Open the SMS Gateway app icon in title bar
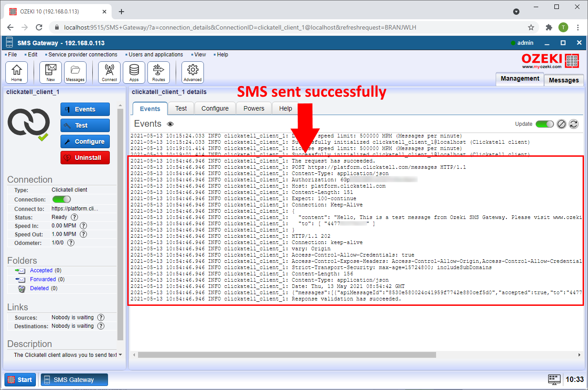This screenshot has width=588, height=390. pos(9,43)
